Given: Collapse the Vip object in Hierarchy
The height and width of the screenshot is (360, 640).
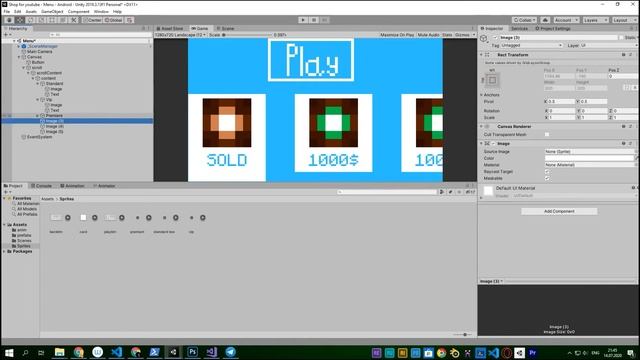Looking at the screenshot, I should [x=38, y=100].
